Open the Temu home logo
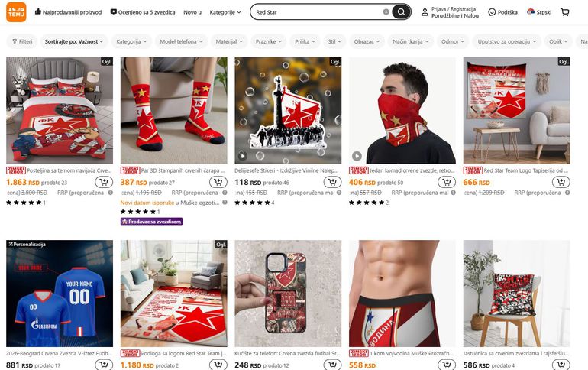 click(x=16, y=12)
